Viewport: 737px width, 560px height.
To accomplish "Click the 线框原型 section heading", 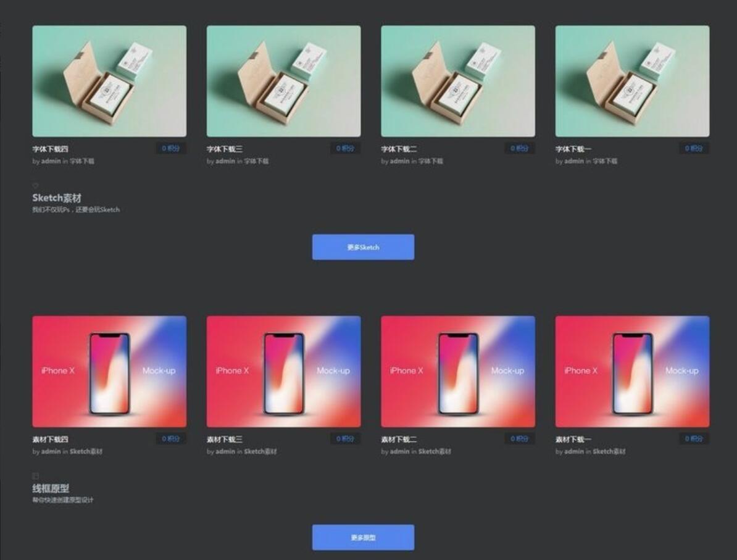I will (x=51, y=488).
